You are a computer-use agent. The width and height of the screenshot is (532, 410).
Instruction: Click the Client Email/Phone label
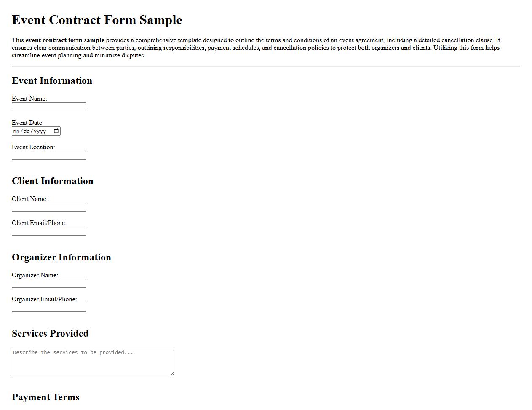tap(40, 223)
